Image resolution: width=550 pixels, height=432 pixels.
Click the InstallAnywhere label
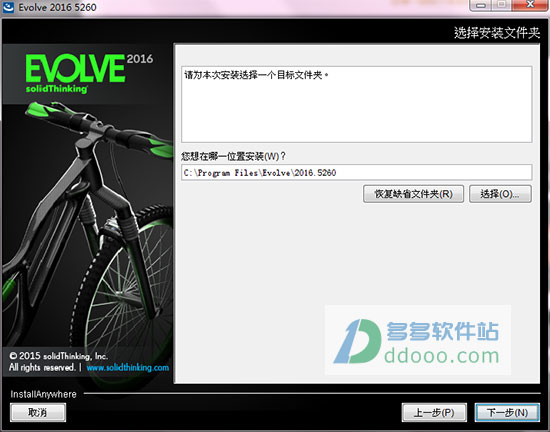[x=43, y=394]
